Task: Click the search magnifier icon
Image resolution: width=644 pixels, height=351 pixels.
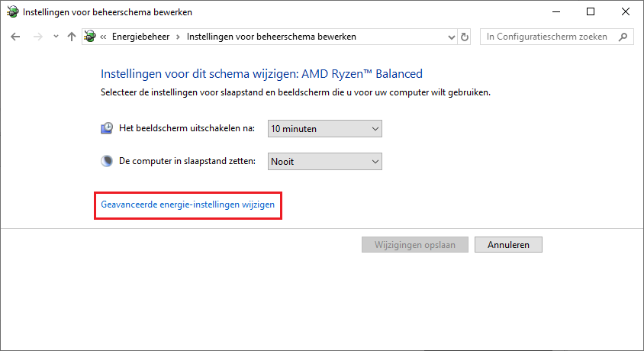Action: coord(623,37)
